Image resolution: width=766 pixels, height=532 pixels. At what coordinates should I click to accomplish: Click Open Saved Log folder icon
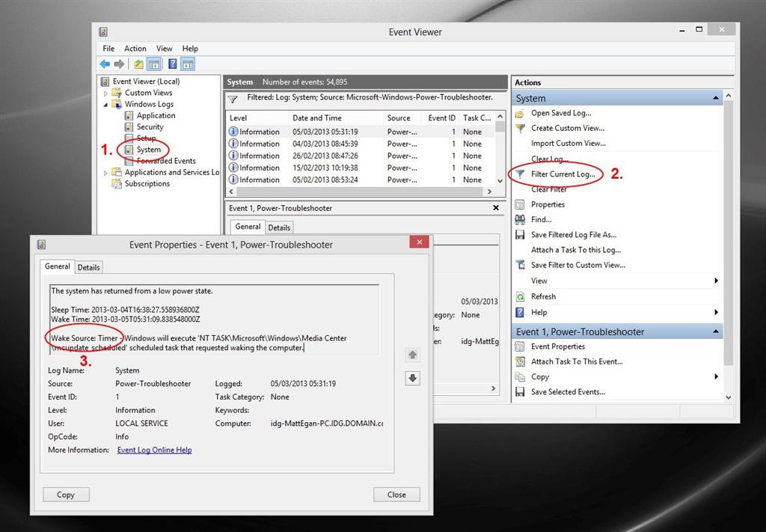pyautogui.click(x=520, y=113)
